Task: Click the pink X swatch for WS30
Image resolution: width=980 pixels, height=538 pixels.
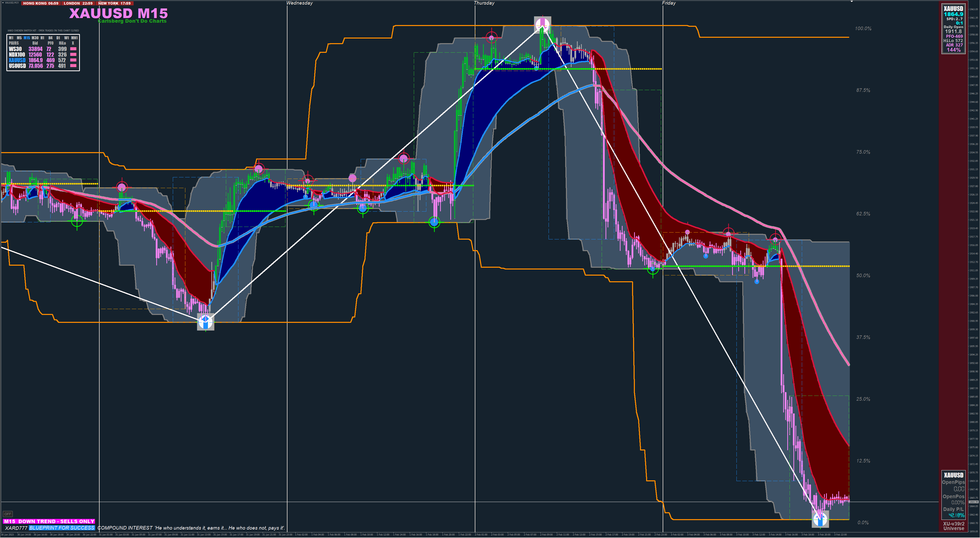Action: (x=74, y=49)
